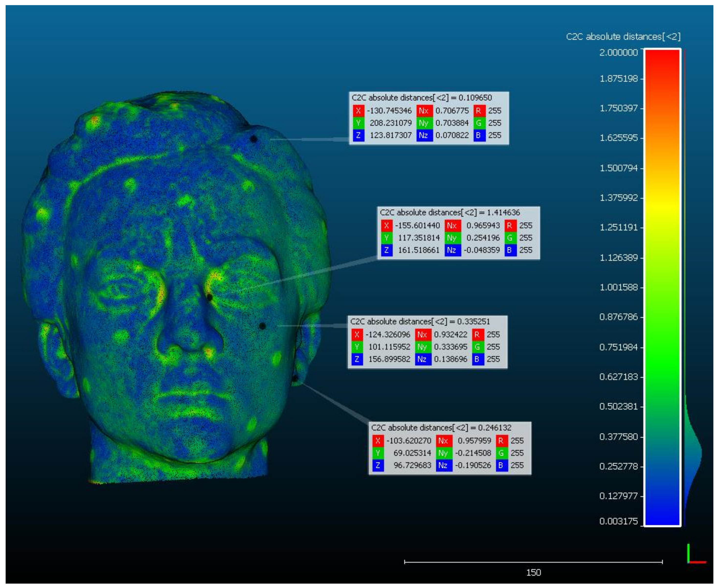Select the picked point below the ear
The height and width of the screenshot is (588, 719).
(x=295, y=378)
